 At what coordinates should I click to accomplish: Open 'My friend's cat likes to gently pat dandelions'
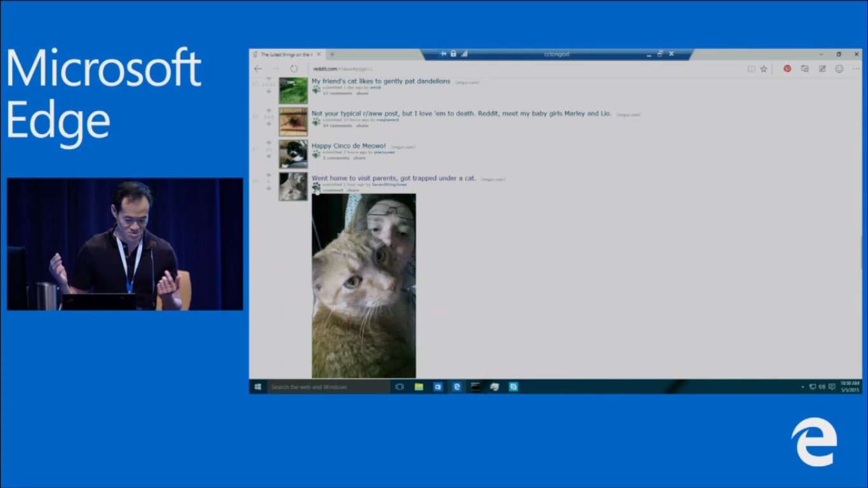click(x=381, y=81)
